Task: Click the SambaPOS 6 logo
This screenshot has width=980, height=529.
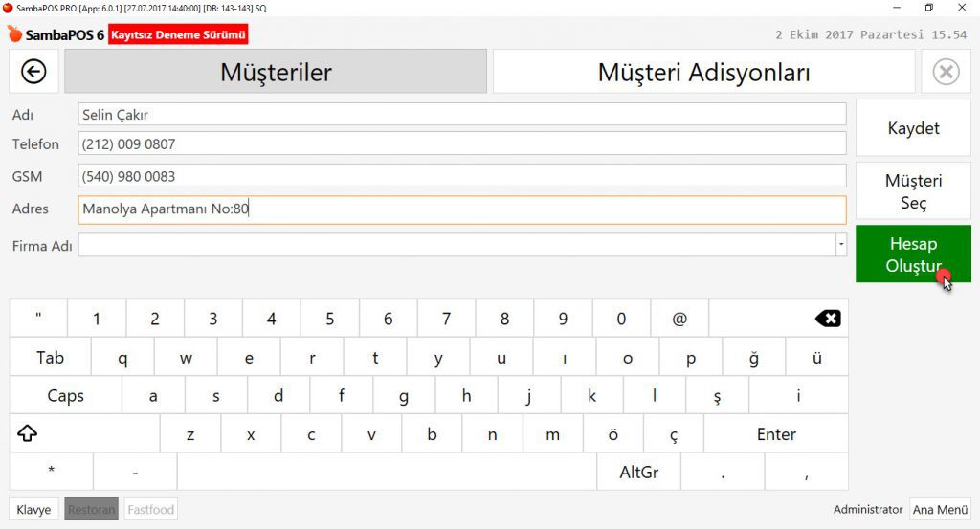Action: (56, 35)
